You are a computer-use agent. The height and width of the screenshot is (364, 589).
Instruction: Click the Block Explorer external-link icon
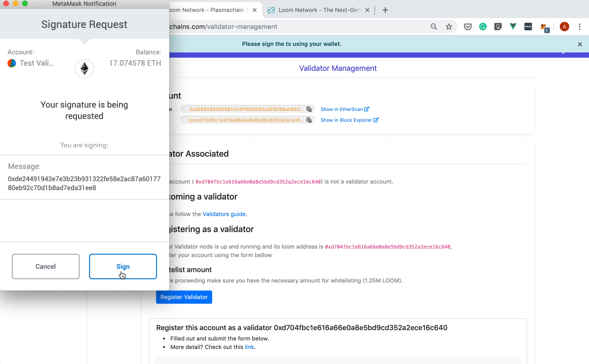point(376,120)
